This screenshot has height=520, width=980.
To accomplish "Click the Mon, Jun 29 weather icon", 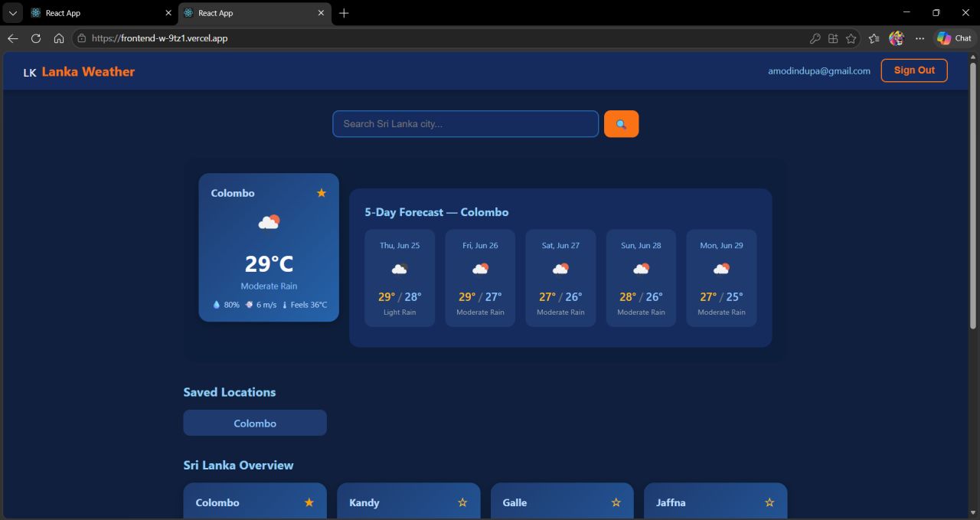I will 721,269.
